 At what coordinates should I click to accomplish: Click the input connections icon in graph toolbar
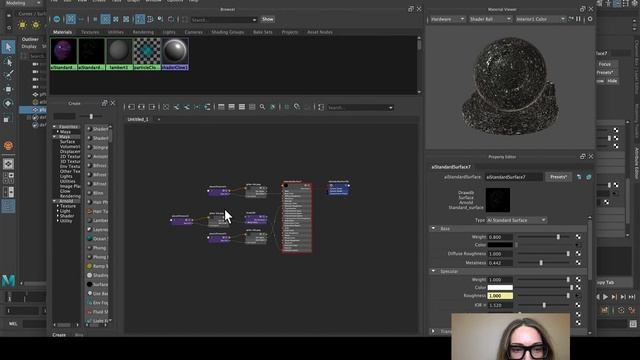click(131, 107)
